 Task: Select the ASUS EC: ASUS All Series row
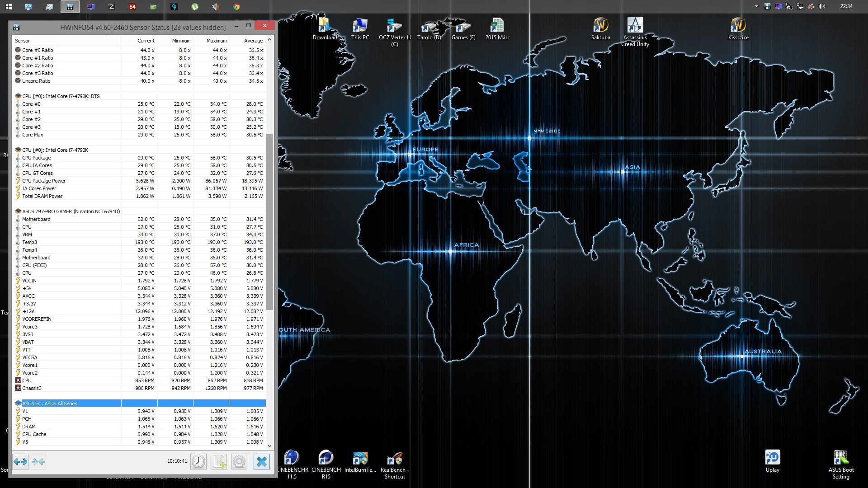(139, 404)
